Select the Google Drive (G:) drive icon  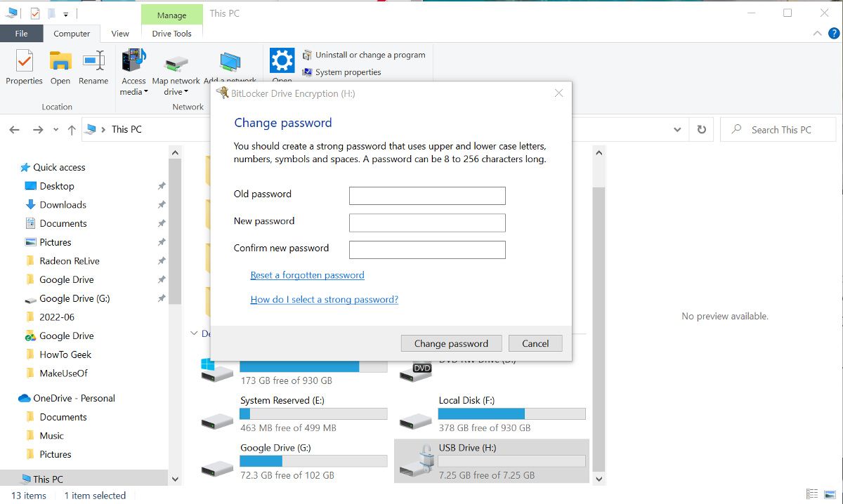click(217, 467)
